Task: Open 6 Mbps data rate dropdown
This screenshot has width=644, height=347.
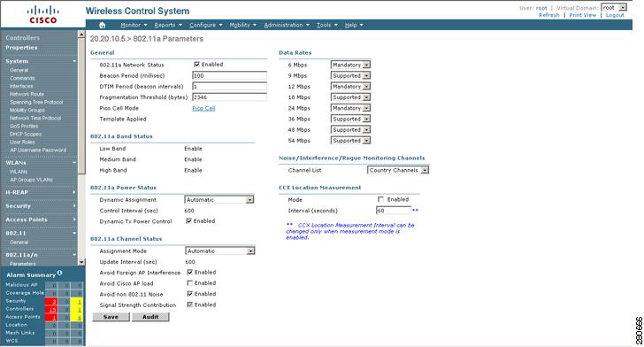Action: (350, 65)
